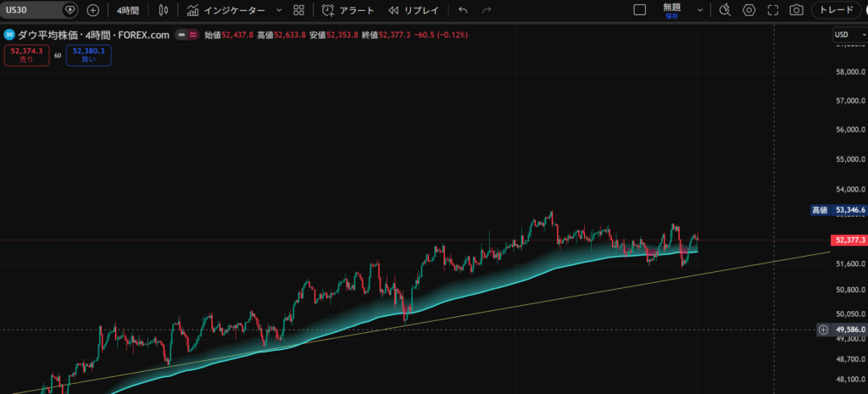Click the 54,000.0 price scale label
This screenshot has height=394, width=868.
click(x=850, y=190)
